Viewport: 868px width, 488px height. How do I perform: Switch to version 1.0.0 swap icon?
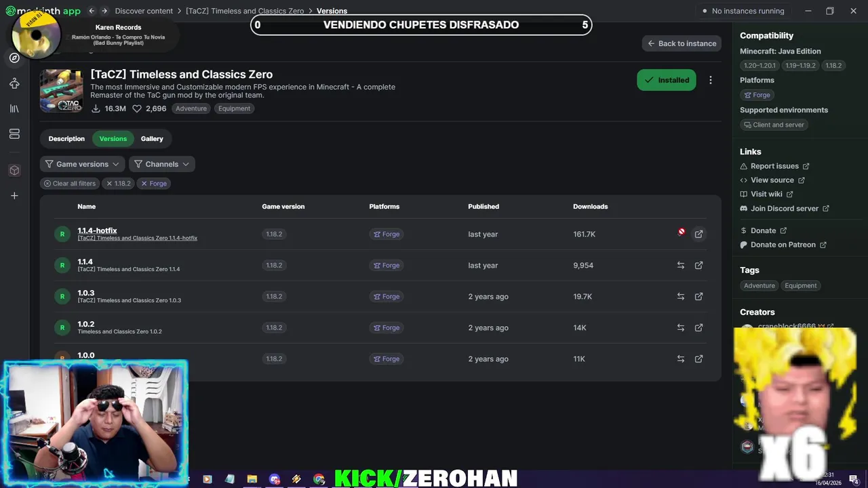(x=680, y=359)
